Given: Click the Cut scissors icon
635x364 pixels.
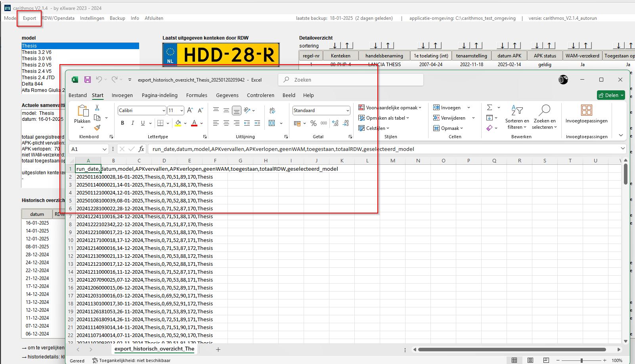Looking at the screenshot, I should 97,108.
